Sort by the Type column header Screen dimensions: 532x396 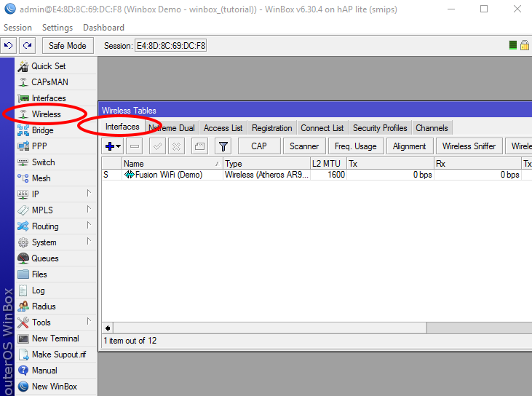click(266, 164)
